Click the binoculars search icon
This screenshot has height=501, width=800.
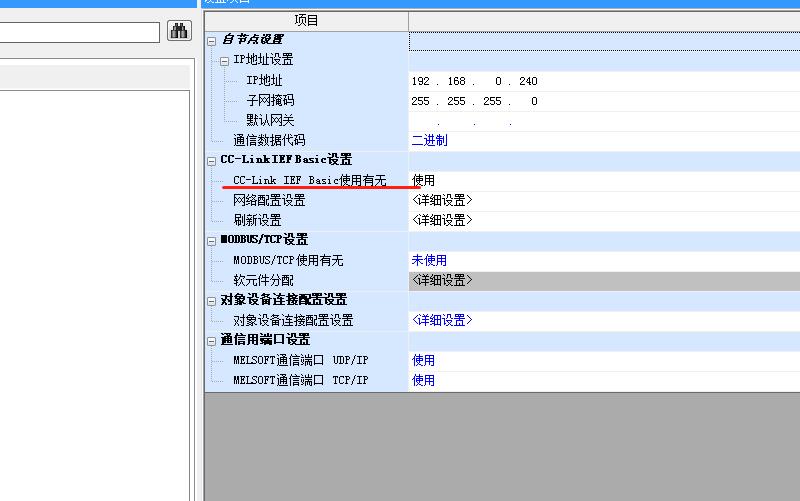click(x=179, y=31)
